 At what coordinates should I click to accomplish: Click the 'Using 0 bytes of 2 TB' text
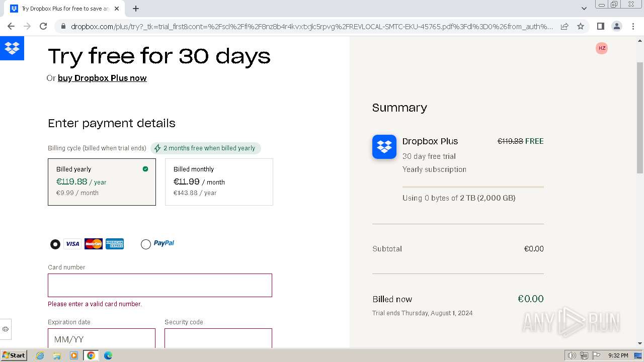click(x=459, y=198)
